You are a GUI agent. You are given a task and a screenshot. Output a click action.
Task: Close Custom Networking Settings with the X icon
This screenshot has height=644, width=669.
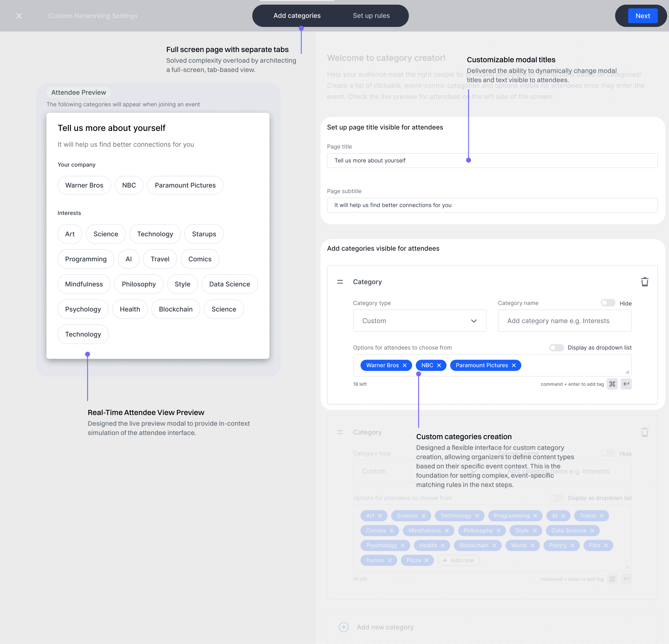point(19,16)
